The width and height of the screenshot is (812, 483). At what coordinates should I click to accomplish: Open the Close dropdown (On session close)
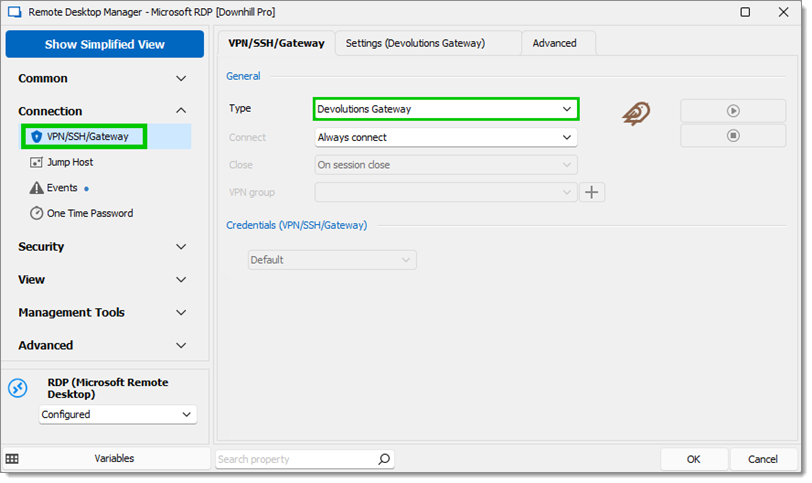[x=446, y=165]
